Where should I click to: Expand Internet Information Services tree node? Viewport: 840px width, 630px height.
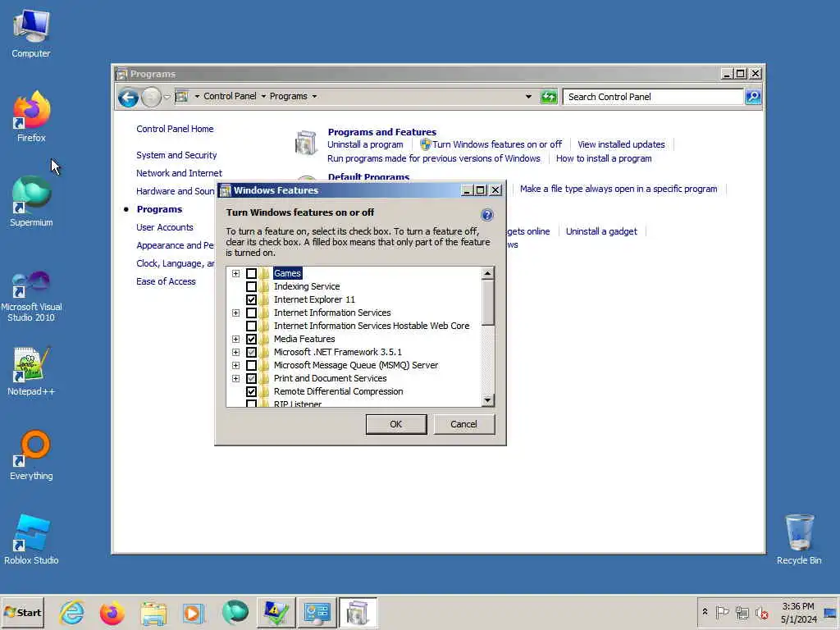[235, 313]
